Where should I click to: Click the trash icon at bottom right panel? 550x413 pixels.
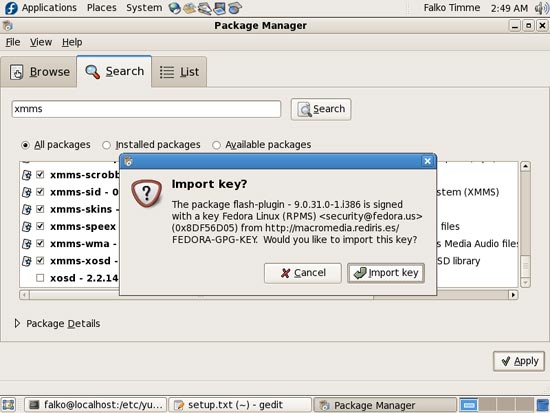pyautogui.click(x=543, y=405)
